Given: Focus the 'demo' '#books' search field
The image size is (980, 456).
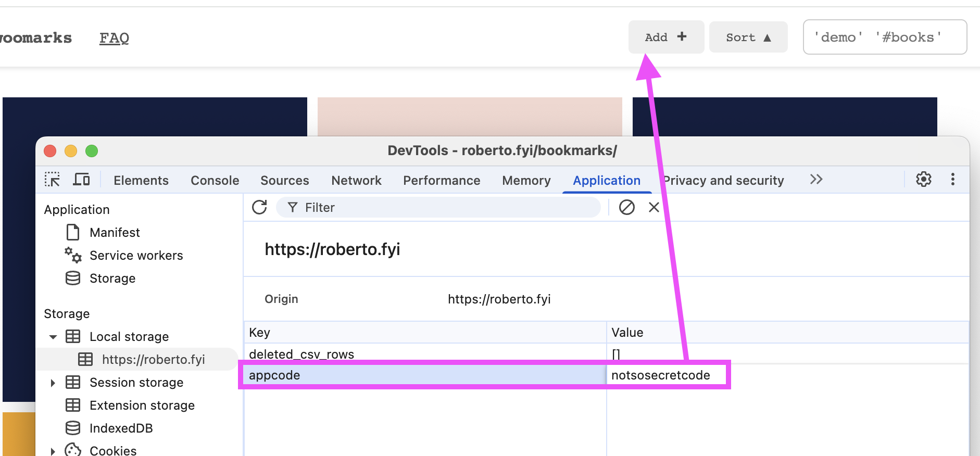Looking at the screenshot, I should coord(885,37).
